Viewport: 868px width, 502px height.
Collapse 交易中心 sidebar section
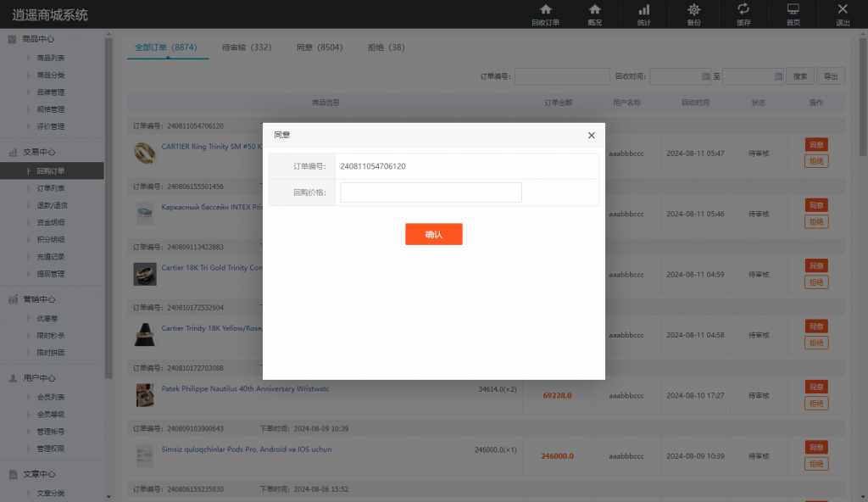[x=39, y=152]
